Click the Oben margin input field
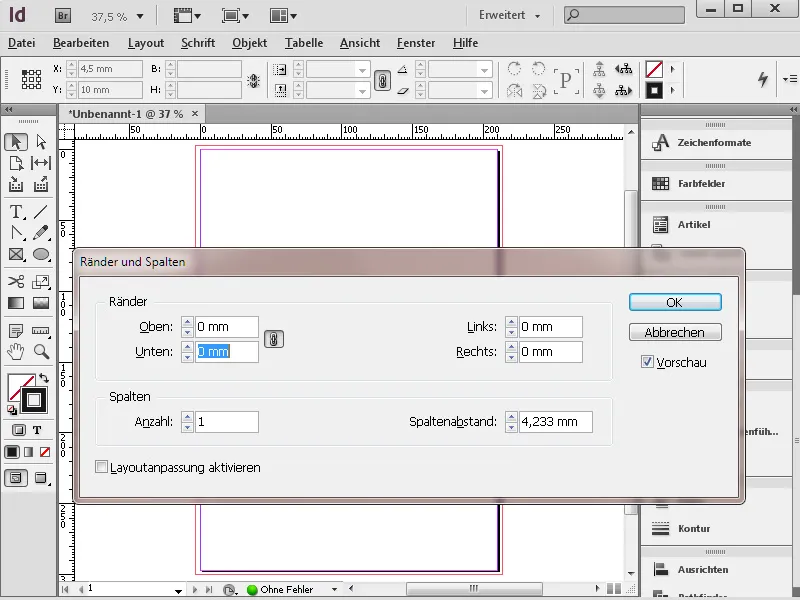The height and width of the screenshot is (600, 800). coord(227,327)
